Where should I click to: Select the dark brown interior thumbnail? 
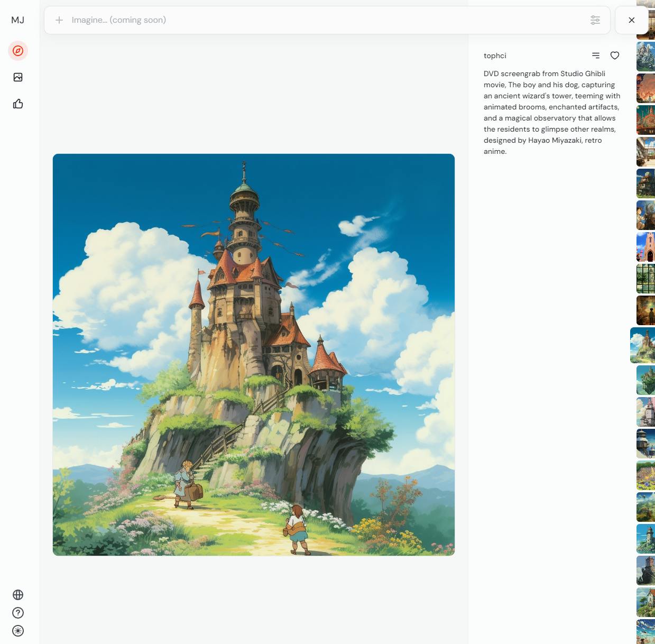click(x=645, y=310)
